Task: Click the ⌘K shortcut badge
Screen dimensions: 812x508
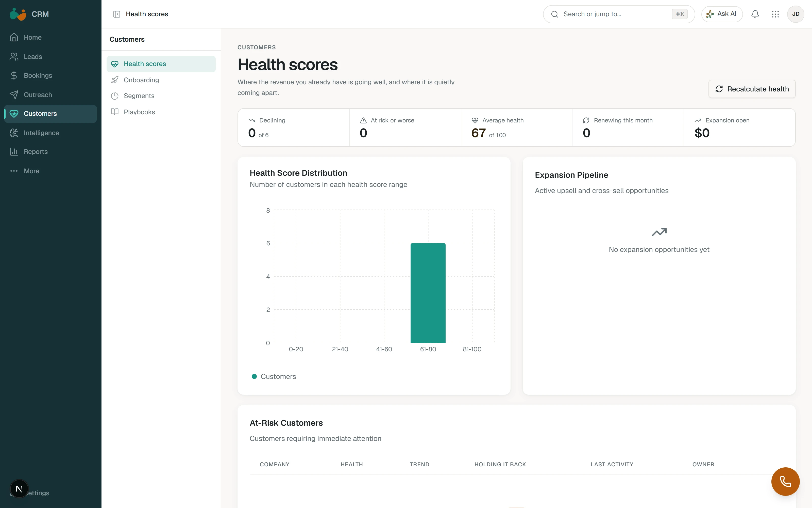Action: pyautogui.click(x=680, y=14)
